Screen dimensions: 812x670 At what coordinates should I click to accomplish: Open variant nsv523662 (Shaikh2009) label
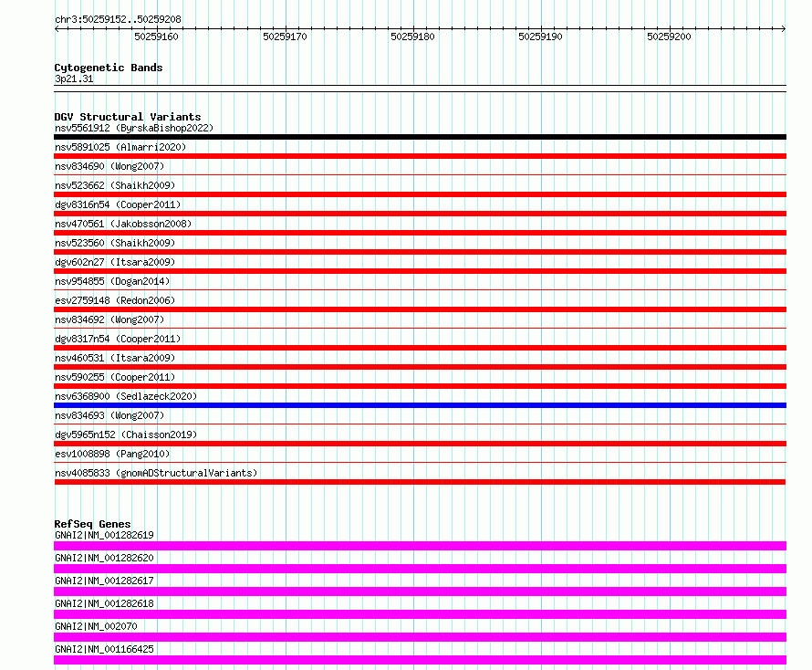115,185
